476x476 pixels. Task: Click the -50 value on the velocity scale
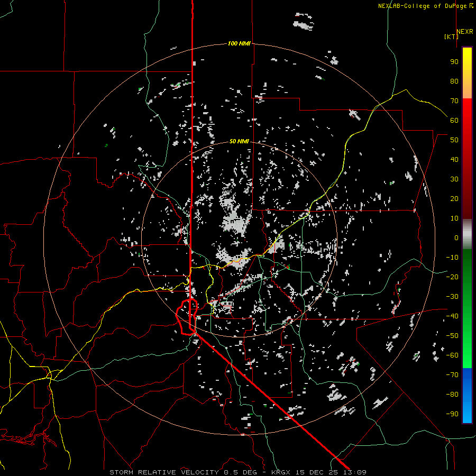coord(452,336)
